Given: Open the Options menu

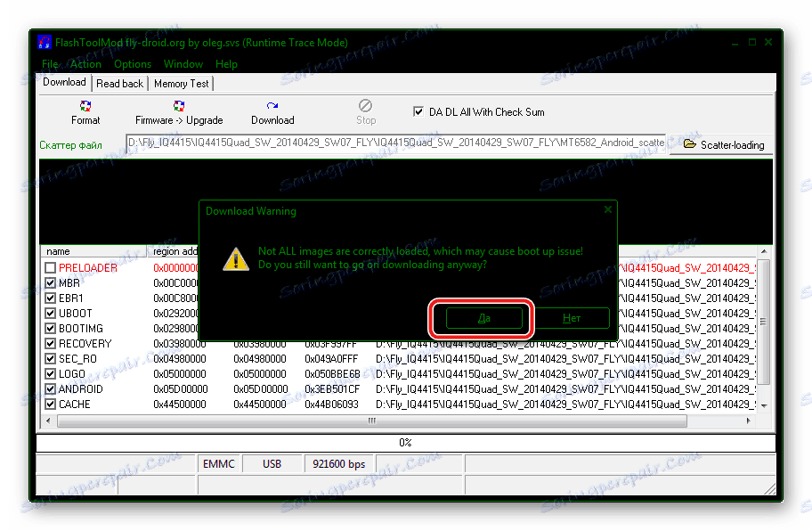Looking at the screenshot, I should 133,64.
